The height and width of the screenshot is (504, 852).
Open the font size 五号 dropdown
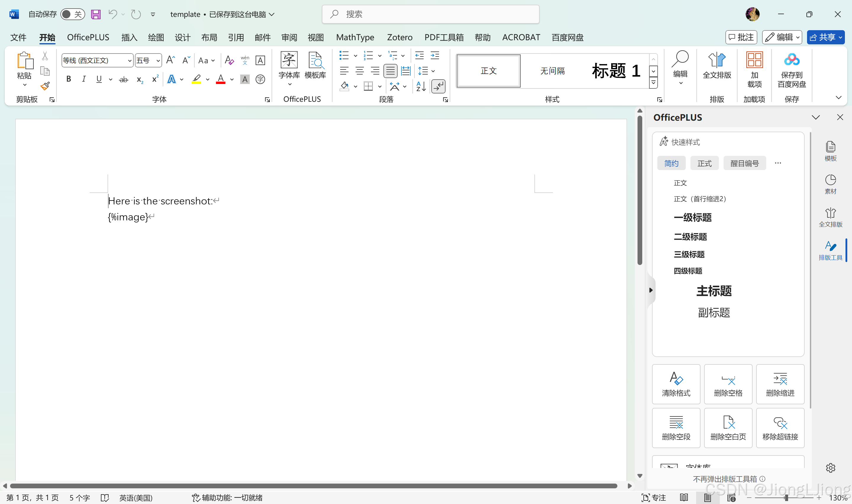tap(158, 60)
